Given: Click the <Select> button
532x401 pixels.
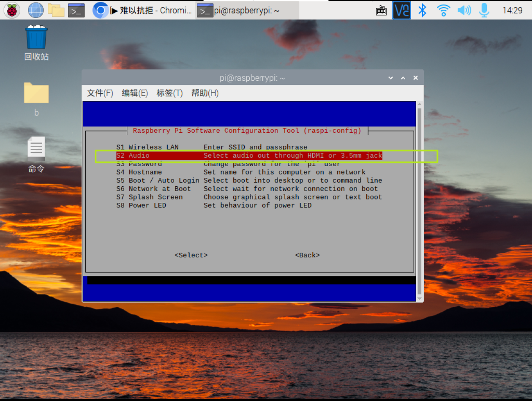Looking at the screenshot, I should 191,255.
